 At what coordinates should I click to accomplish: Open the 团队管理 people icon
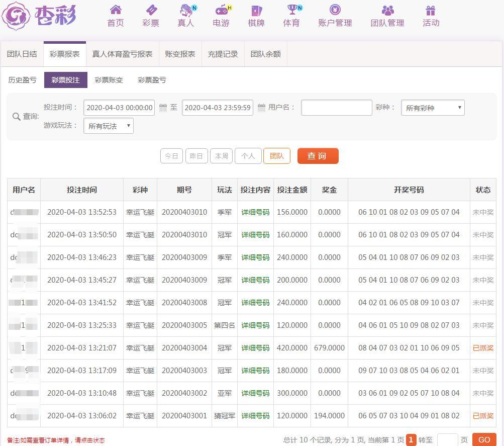coord(387,10)
